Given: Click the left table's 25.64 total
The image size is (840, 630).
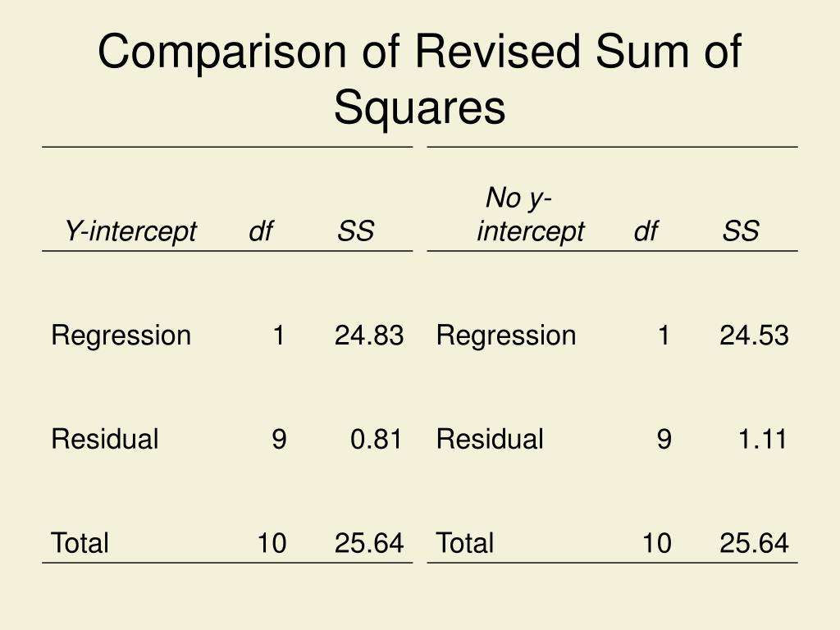Looking at the screenshot, I should [369, 543].
